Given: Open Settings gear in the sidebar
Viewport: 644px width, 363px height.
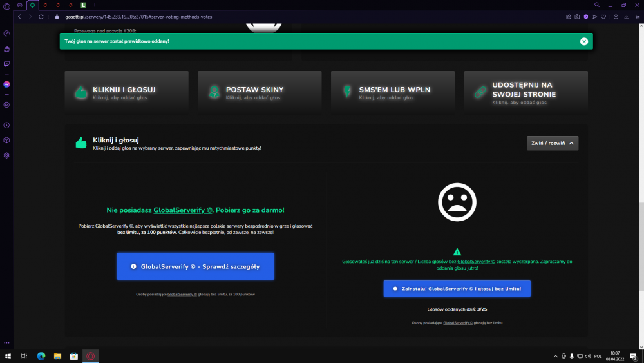Looking at the screenshot, I should click(6, 155).
